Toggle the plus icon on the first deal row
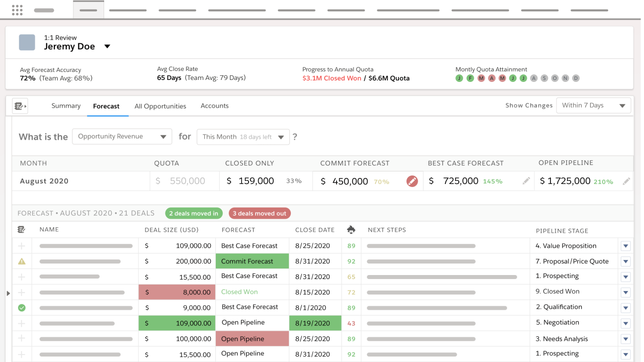This screenshot has height=362, width=644. click(x=22, y=246)
